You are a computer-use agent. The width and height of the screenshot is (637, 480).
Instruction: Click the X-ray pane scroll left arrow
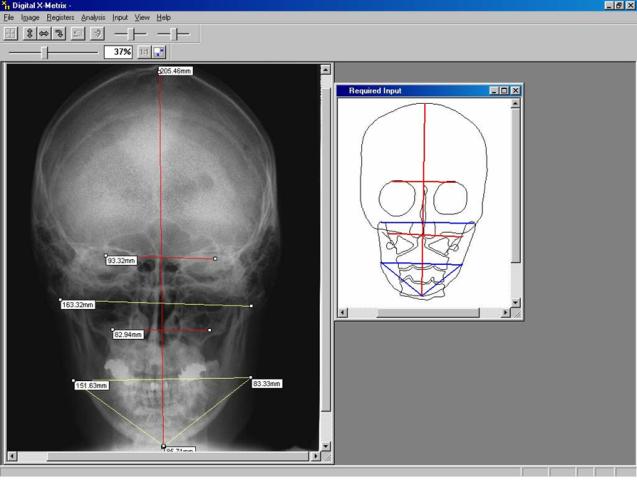[x=12, y=456]
